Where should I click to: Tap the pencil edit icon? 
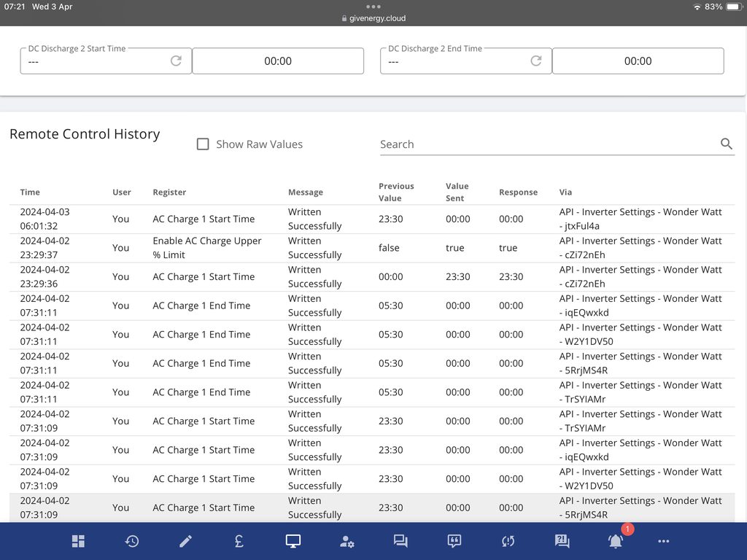[x=186, y=541]
